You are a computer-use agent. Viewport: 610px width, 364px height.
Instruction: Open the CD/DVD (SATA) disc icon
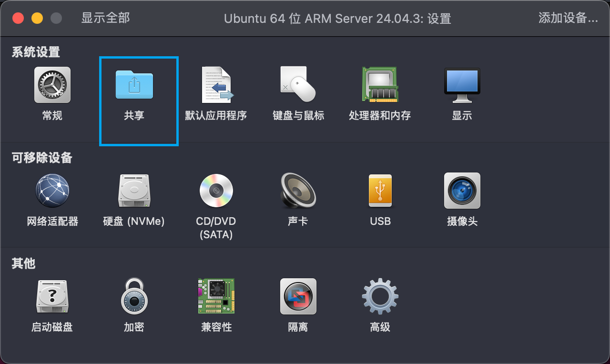(216, 191)
